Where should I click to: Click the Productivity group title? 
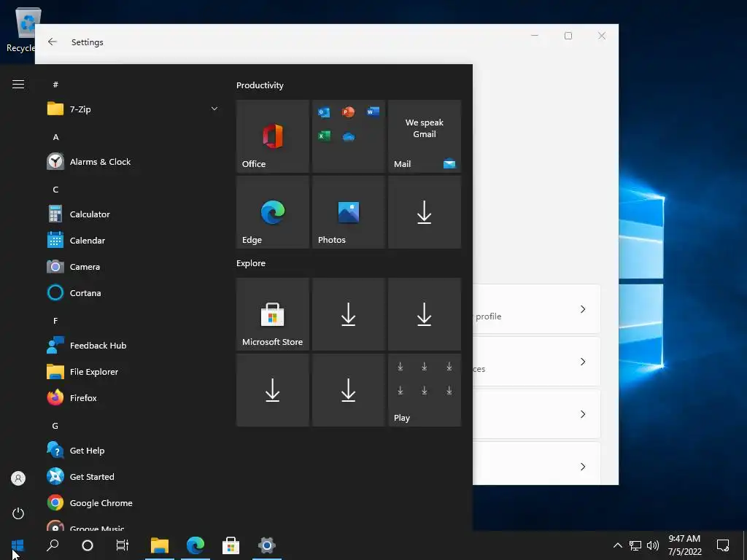(260, 85)
